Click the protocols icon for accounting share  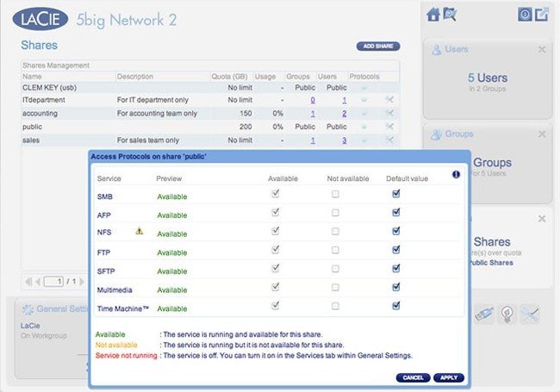tap(363, 113)
